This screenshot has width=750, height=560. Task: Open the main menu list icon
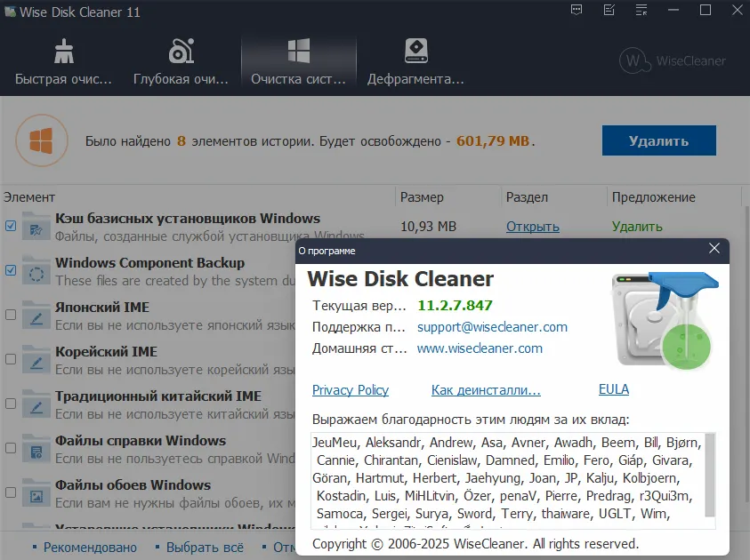pos(640,11)
